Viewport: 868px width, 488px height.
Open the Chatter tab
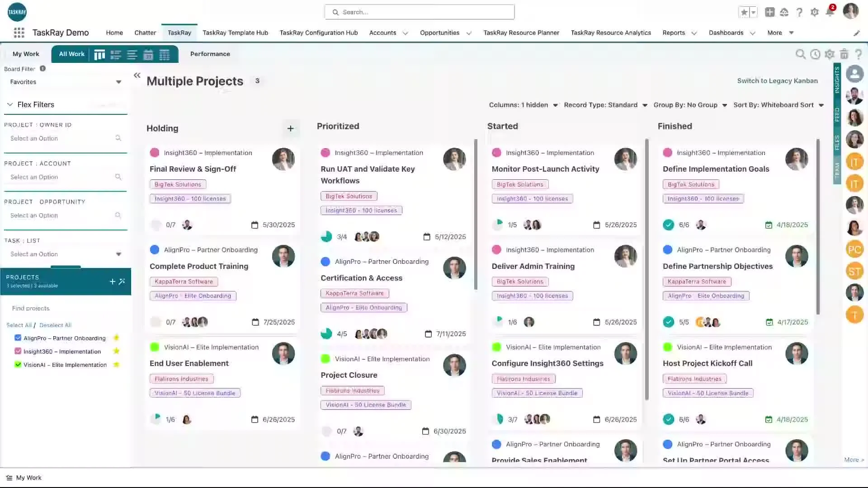point(145,33)
